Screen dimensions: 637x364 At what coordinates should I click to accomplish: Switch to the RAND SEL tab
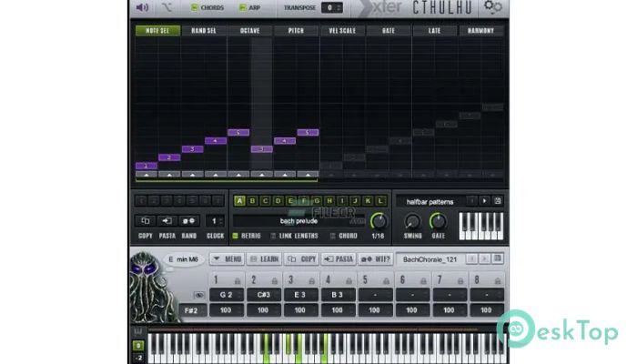point(204,30)
